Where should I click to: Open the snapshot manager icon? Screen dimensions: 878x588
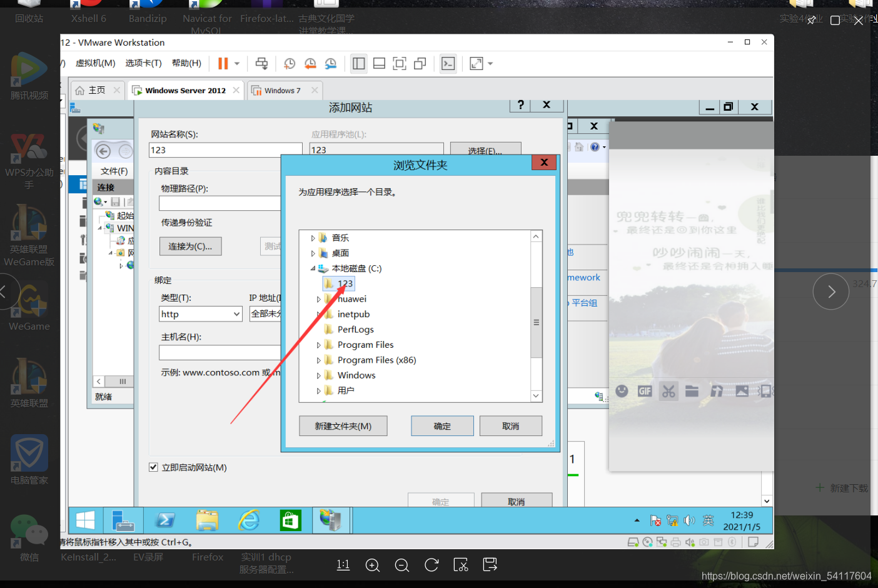(x=331, y=63)
